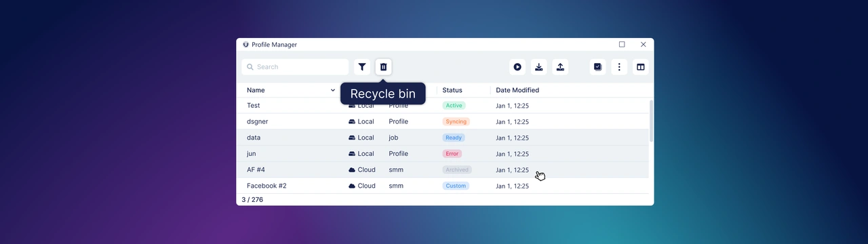Click the Error status badge
Image resolution: width=868 pixels, height=244 pixels.
(452, 154)
